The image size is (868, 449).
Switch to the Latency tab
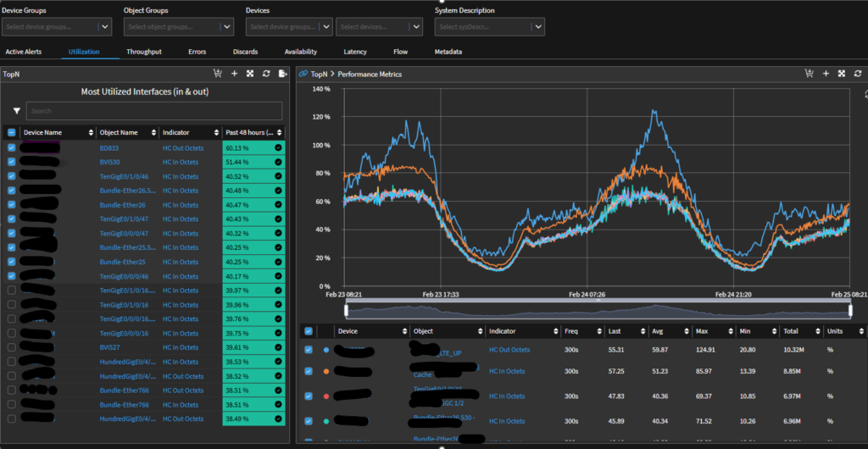click(x=355, y=52)
